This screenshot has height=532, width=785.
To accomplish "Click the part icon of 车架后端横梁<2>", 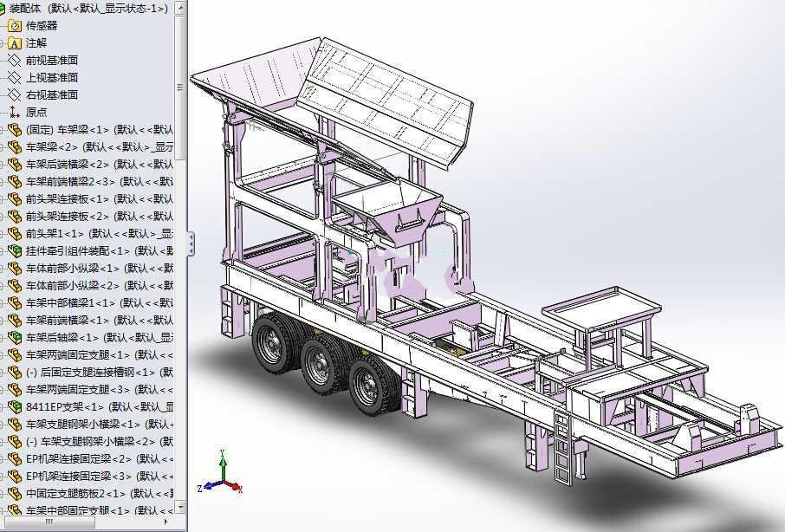I will 15,164.
